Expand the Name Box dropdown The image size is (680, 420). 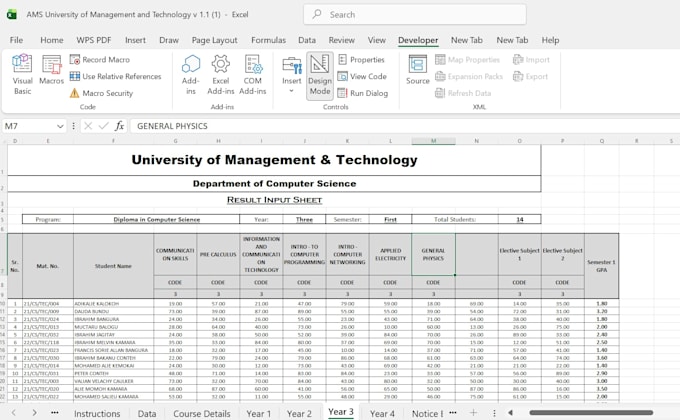[60, 126]
